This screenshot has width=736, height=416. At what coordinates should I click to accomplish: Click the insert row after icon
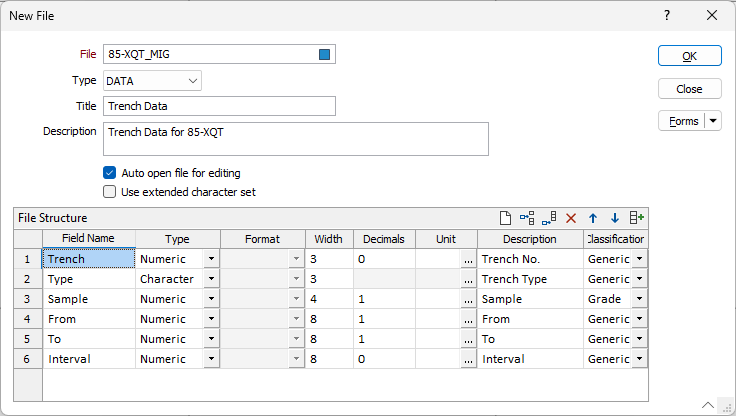point(549,218)
